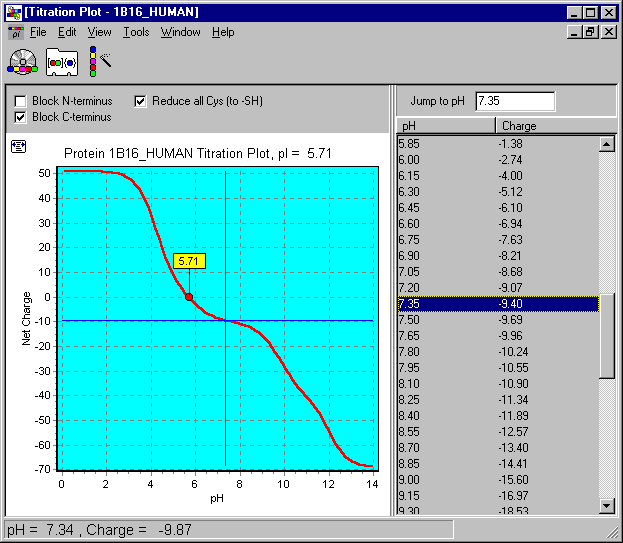Select the highlighted row pH 7.35
The height and width of the screenshot is (543, 623).
pos(498,304)
